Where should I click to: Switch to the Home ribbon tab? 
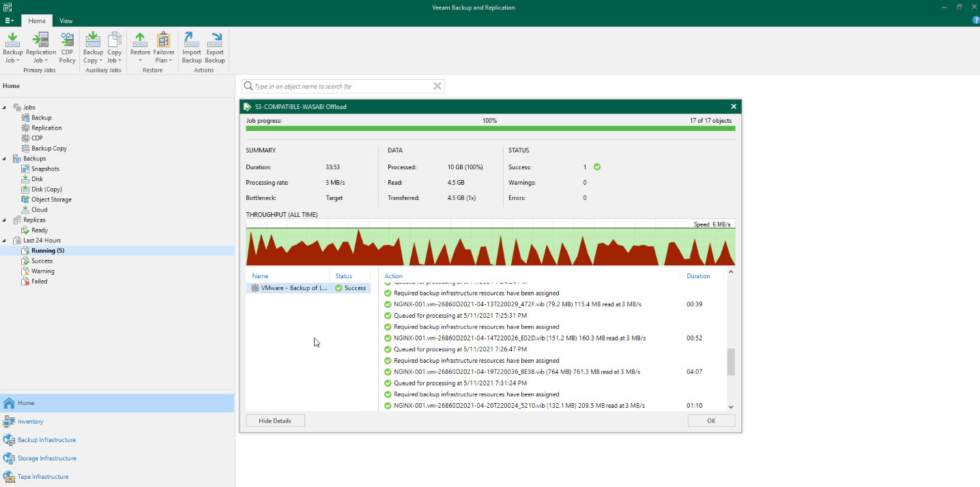pos(37,20)
